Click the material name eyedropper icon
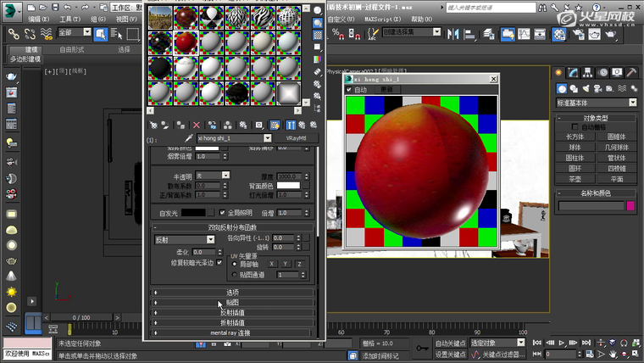 [x=188, y=138]
